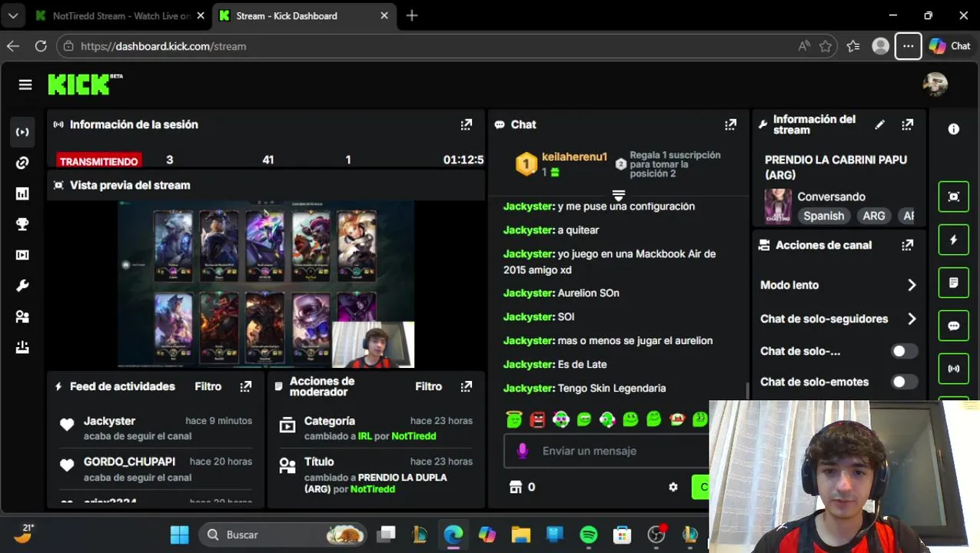Click the info circle icon in the right rail
This screenshot has height=553, width=980.
[x=954, y=129]
